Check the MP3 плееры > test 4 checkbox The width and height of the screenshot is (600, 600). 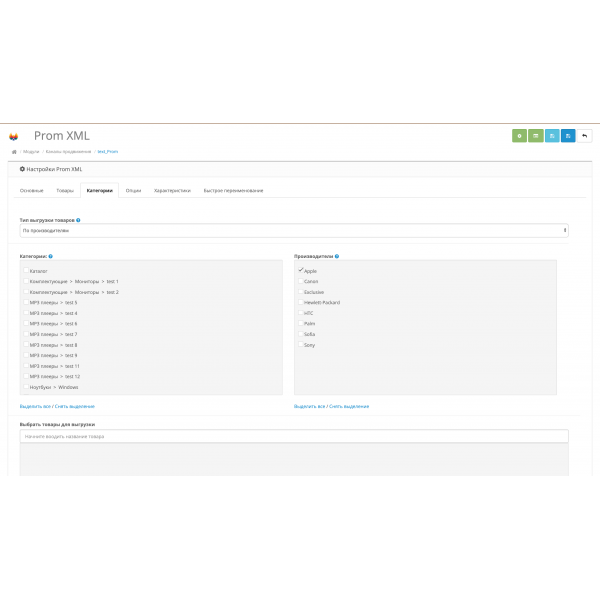[26, 313]
